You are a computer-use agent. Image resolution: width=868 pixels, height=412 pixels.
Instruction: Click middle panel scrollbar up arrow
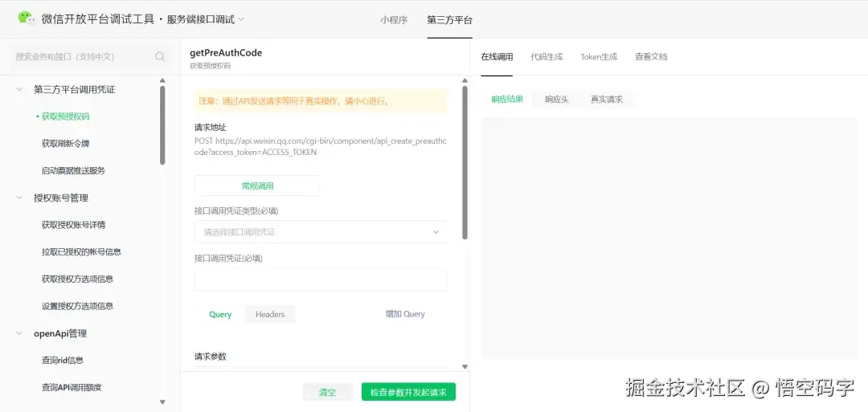(x=465, y=81)
